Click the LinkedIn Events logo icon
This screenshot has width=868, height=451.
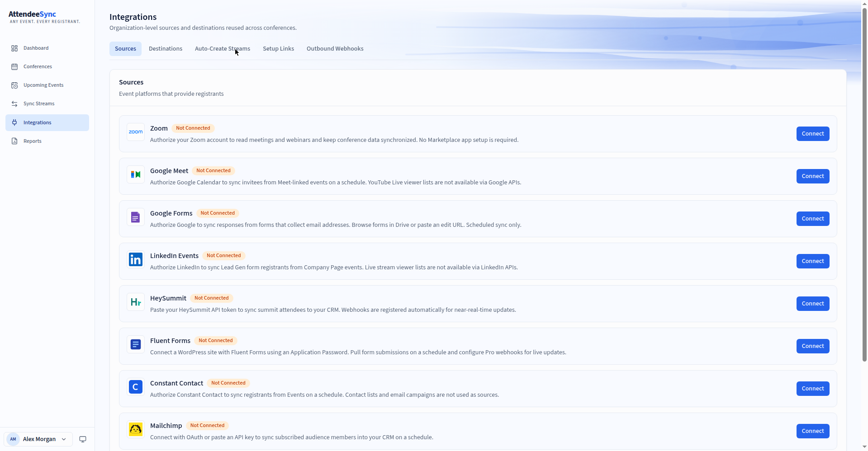136,259
